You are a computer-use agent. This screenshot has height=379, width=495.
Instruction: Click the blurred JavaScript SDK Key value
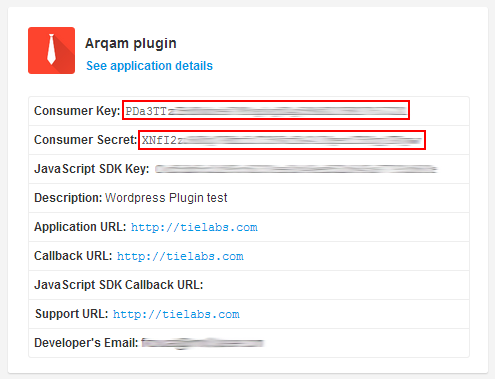click(x=296, y=169)
